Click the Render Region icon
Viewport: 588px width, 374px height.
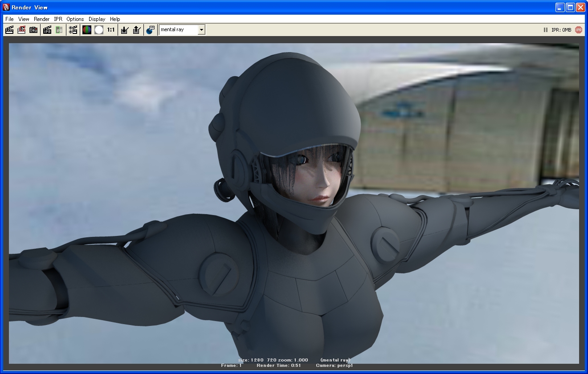pyautogui.click(x=21, y=30)
